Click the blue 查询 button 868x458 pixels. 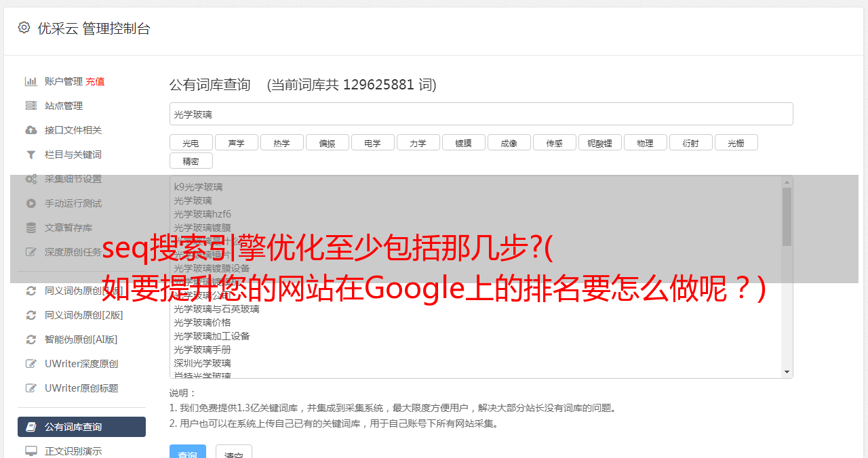click(188, 453)
